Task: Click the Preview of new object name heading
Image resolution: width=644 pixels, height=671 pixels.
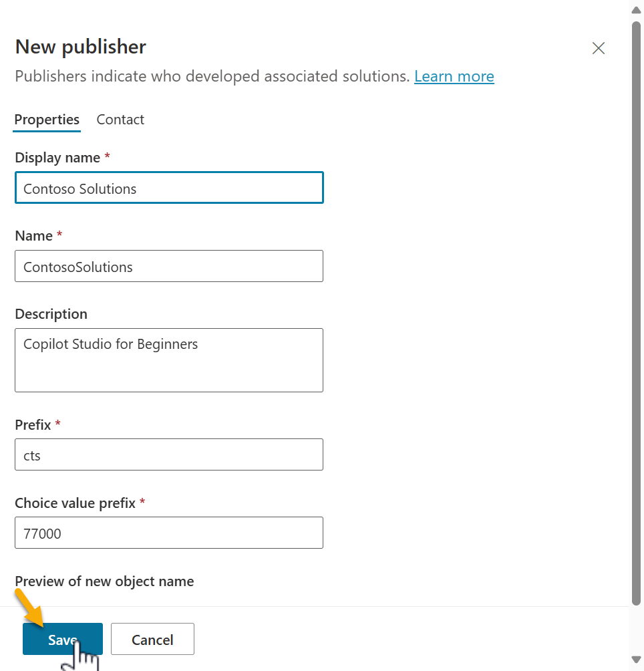Action: (104, 581)
